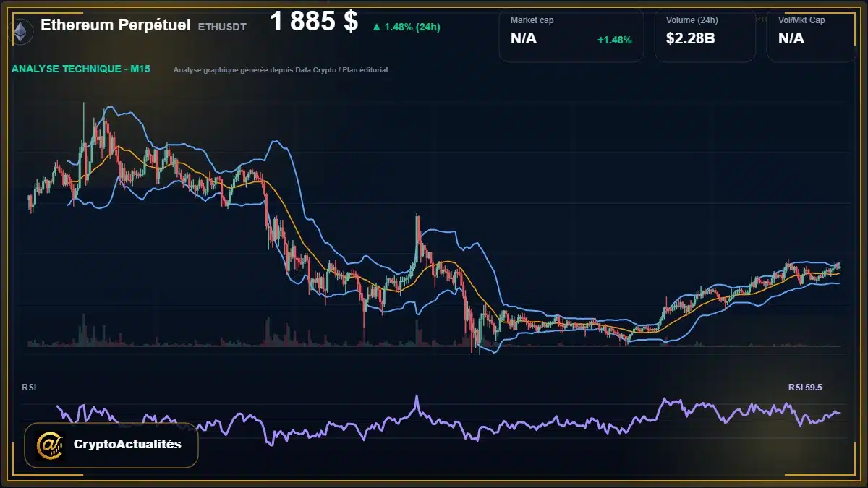Click the "Ethereum Perpétuel" title
Viewport: 868px width, 488px height.
click(116, 25)
